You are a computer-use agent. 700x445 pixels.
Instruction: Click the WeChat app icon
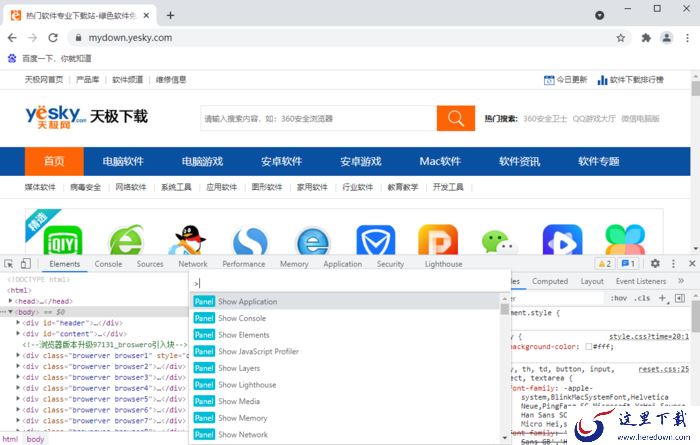[500, 242]
